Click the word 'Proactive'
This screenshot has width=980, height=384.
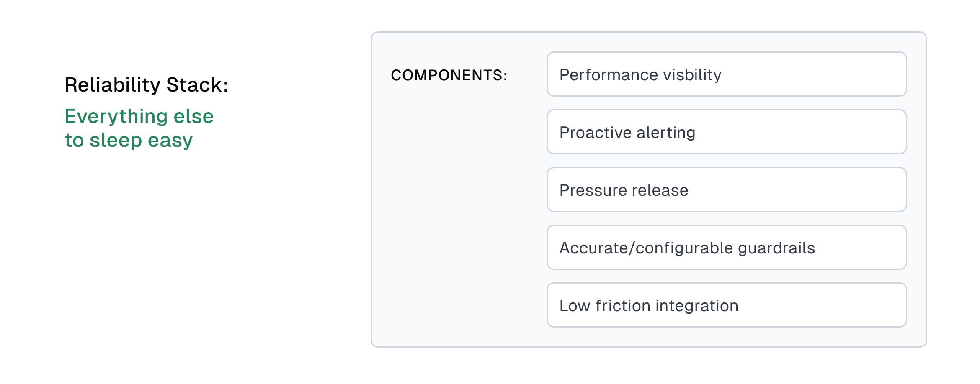point(595,133)
